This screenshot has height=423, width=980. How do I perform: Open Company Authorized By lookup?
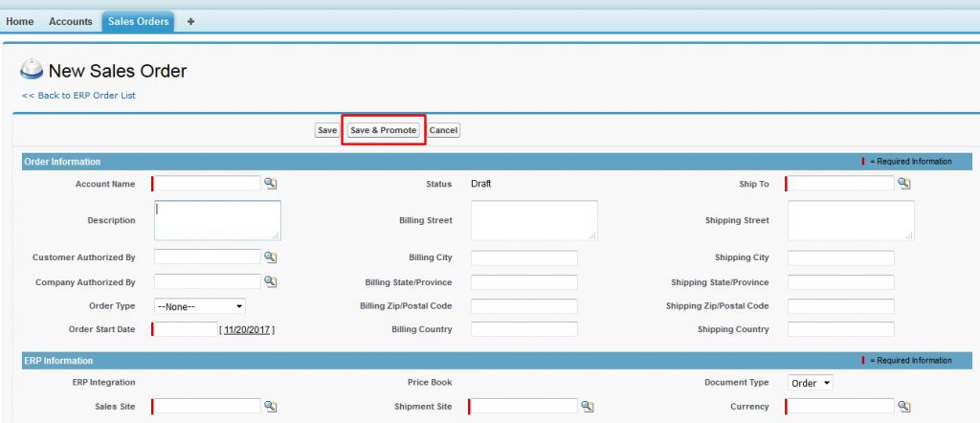[x=270, y=281]
